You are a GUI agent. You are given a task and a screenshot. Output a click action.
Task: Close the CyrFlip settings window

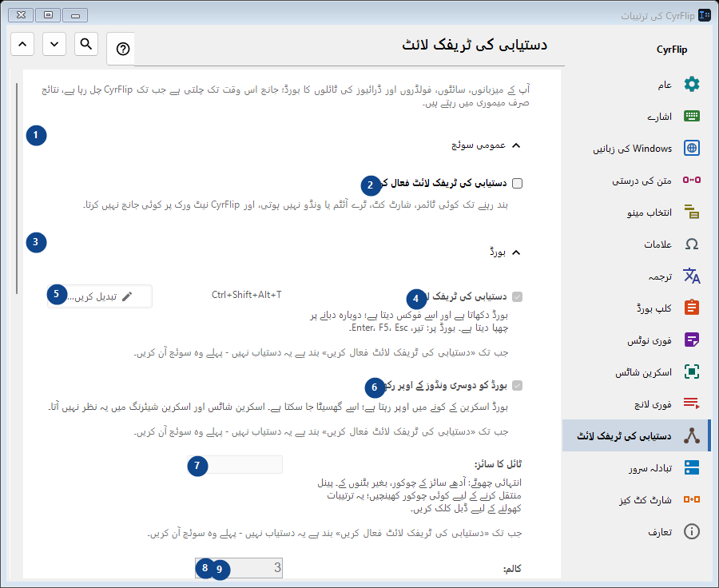[x=21, y=15]
